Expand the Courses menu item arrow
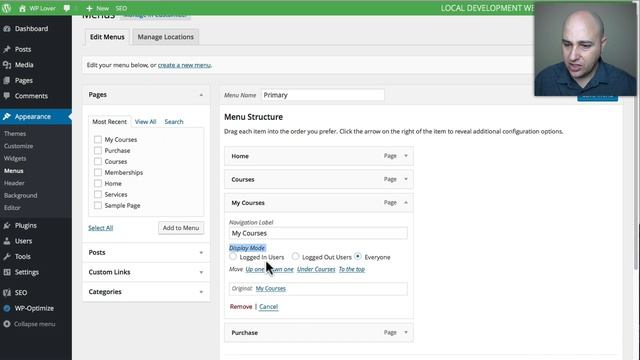 tap(406, 179)
